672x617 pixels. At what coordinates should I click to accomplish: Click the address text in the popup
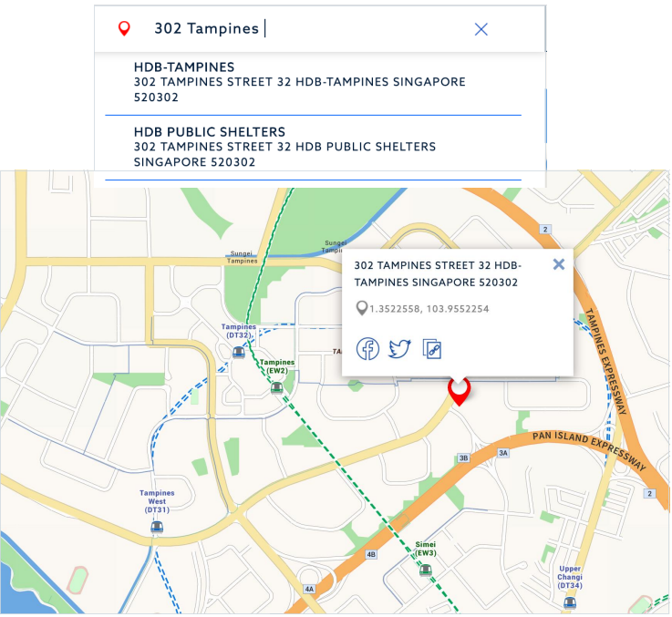(438, 273)
